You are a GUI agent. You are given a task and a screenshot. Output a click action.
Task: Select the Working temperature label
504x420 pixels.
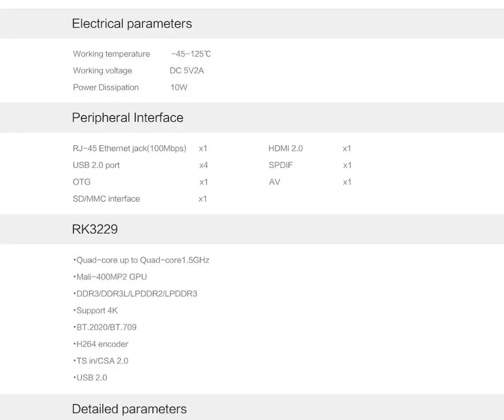tap(111, 54)
